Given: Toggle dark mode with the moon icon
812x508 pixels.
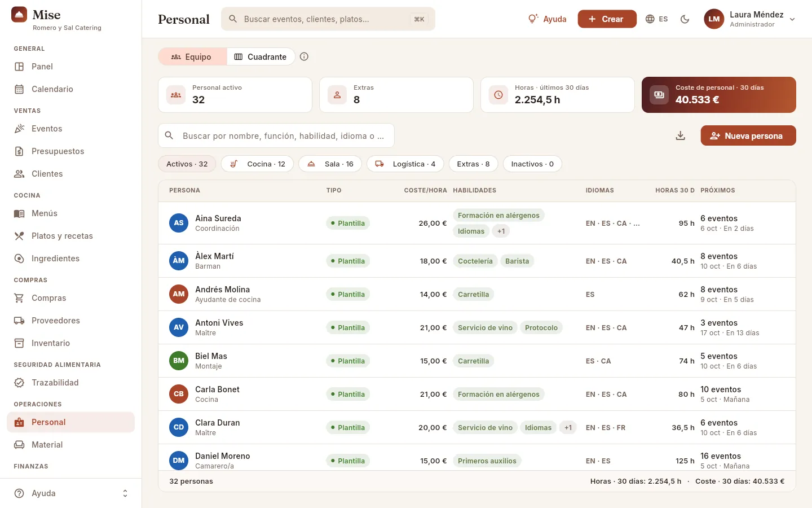Looking at the screenshot, I should [x=685, y=19].
